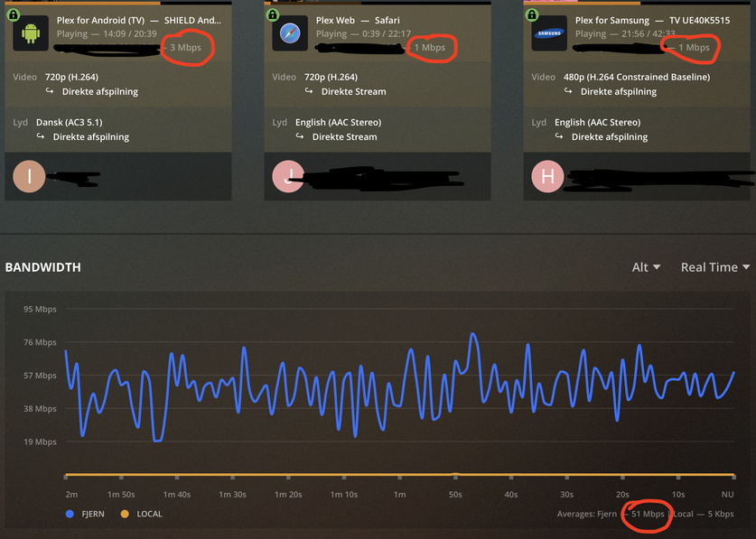Click the 'Plex Web' player title
This screenshot has height=539, width=756.
335,20
